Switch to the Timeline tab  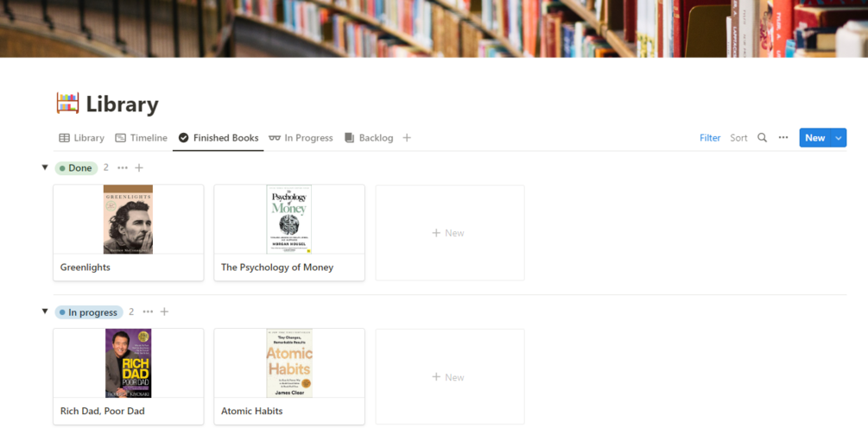(x=141, y=138)
